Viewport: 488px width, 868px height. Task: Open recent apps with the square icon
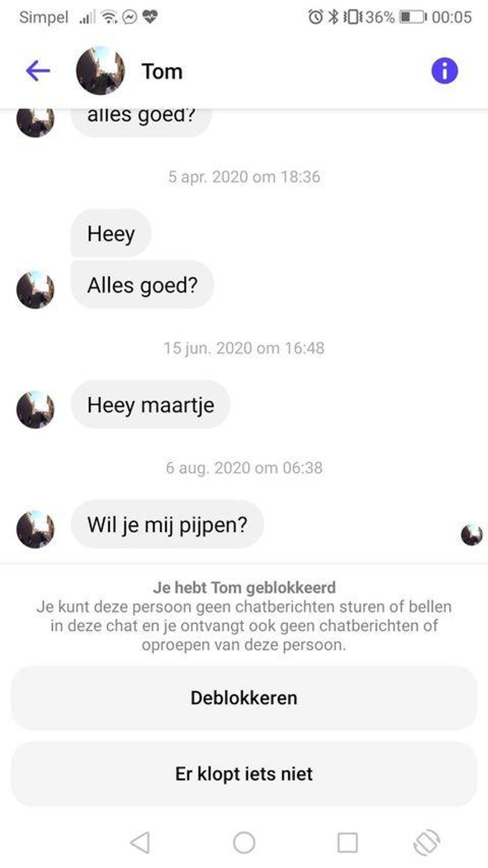[348, 842]
